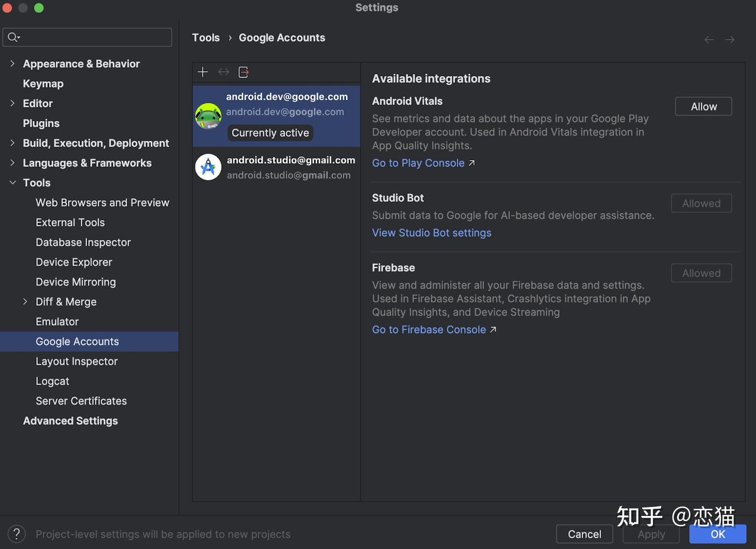This screenshot has height=549, width=756.
Task: Click the Android avatar for android.dev@google.com
Action: [208, 115]
